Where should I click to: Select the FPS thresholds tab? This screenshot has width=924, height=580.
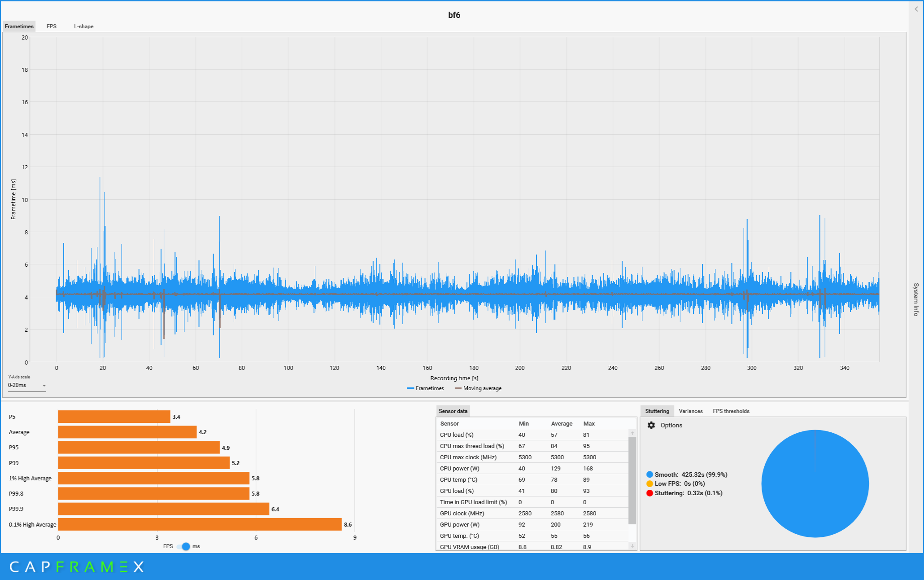[x=731, y=411]
